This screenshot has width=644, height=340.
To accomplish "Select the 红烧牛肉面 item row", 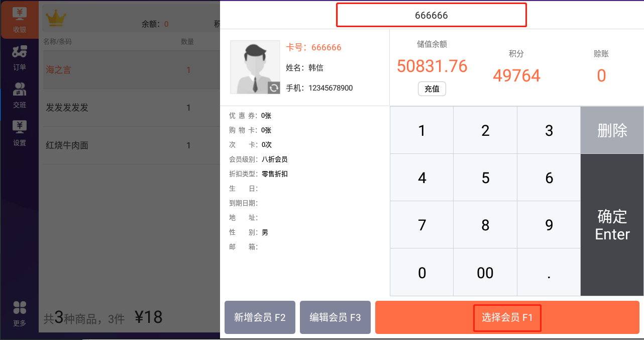I will (x=131, y=145).
